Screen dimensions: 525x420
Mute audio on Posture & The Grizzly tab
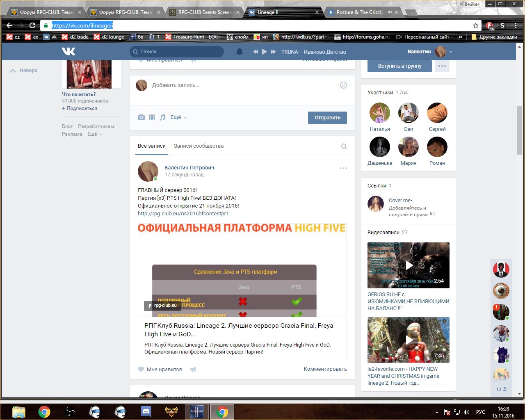coord(390,12)
